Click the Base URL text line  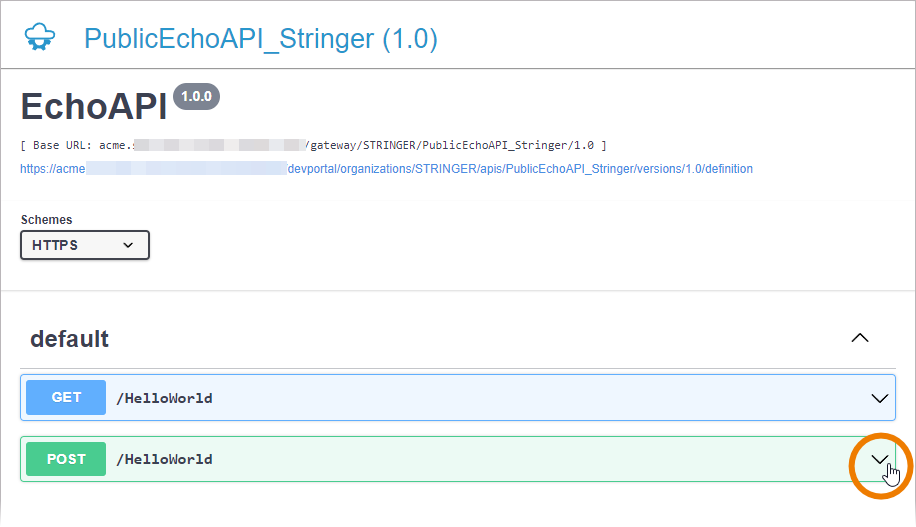(x=313, y=145)
